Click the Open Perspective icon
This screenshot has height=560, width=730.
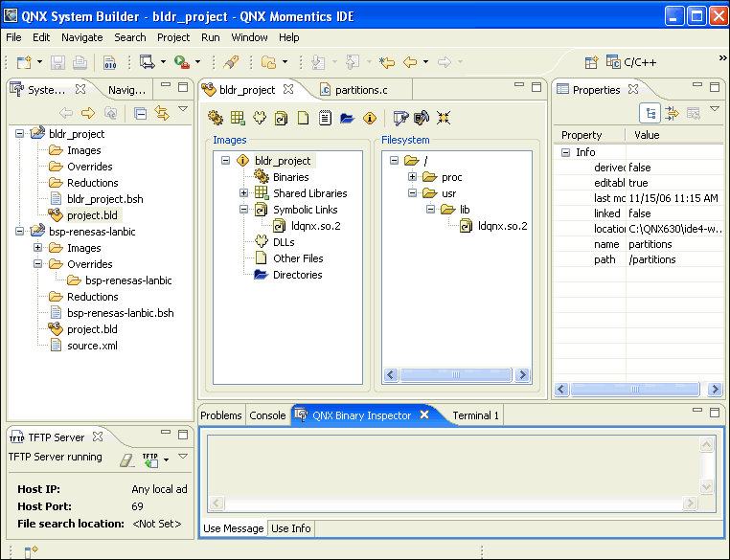tap(592, 62)
